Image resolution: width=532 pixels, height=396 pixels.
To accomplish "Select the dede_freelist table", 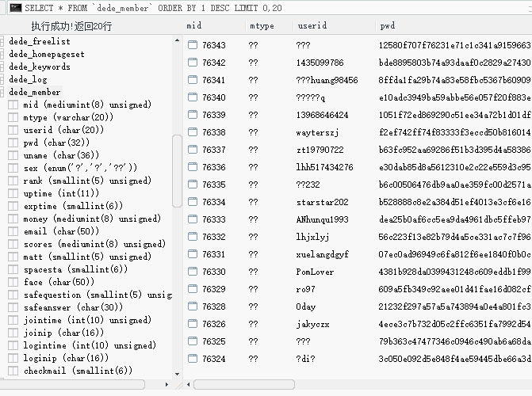I will pyautogui.click(x=40, y=41).
